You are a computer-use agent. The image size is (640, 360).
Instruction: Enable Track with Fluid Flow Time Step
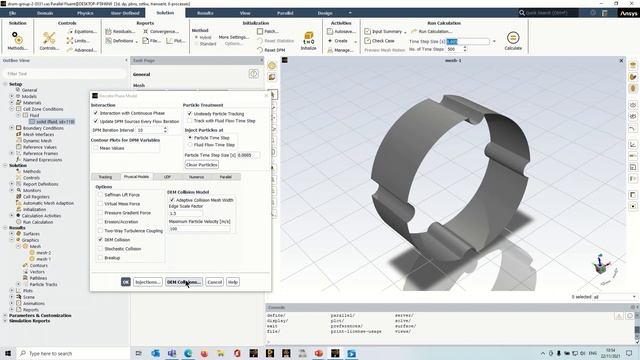click(x=189, y=121)
